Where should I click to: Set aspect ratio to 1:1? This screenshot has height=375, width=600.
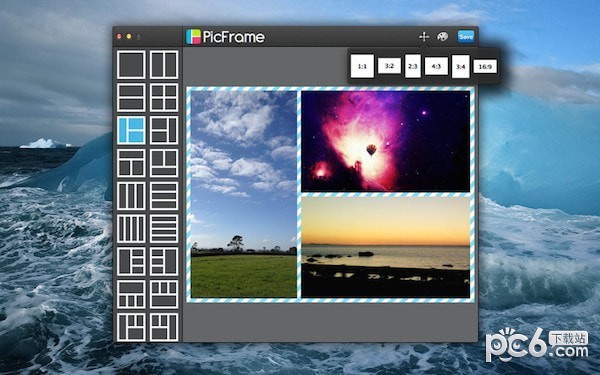[362, 66]
